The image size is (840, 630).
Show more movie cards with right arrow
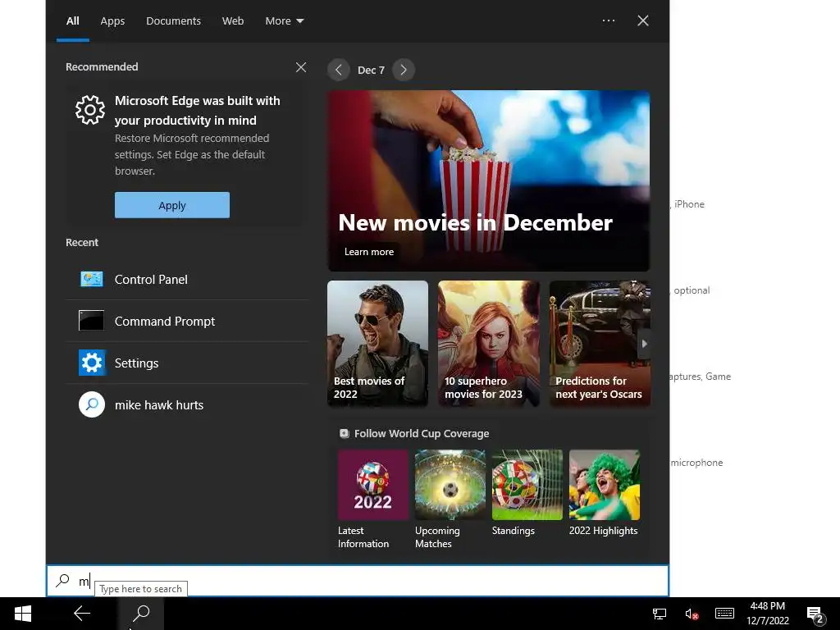(644, 344)
